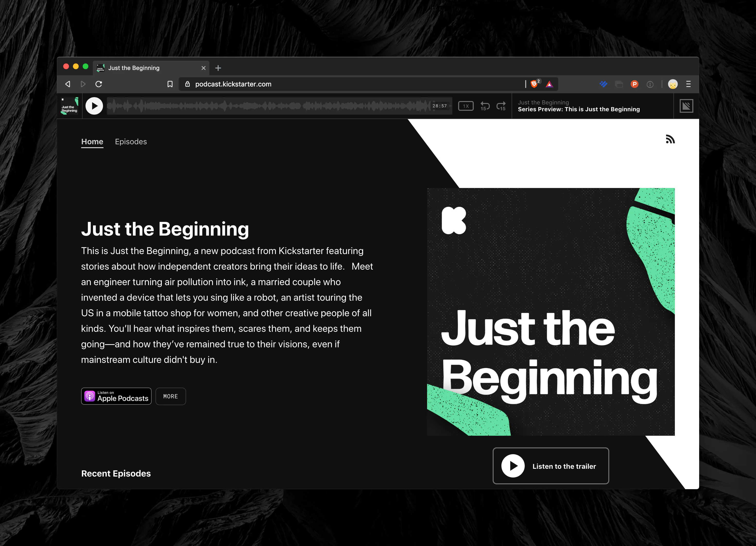Close the Just the Beginning tab

coord(203,68)
